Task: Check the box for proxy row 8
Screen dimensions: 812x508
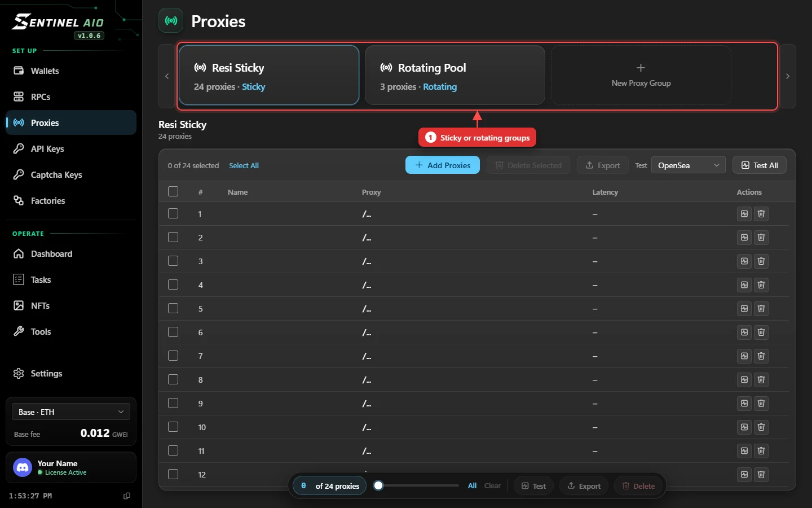Action: coord(173,379)
